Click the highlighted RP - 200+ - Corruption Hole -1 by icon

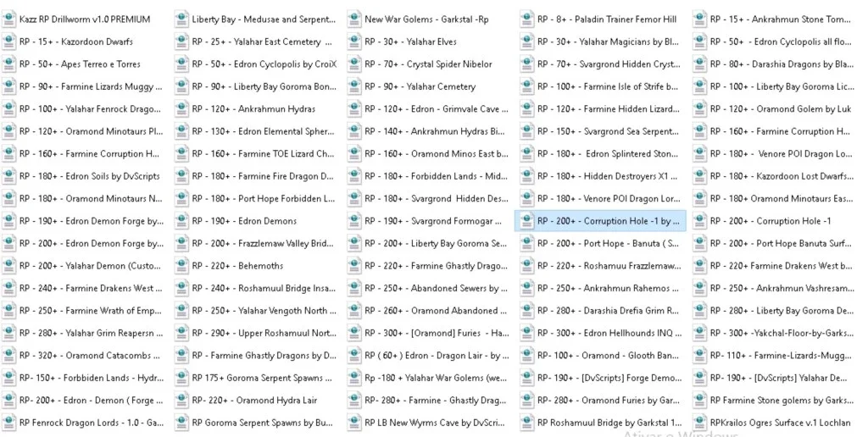coord(527,221)
